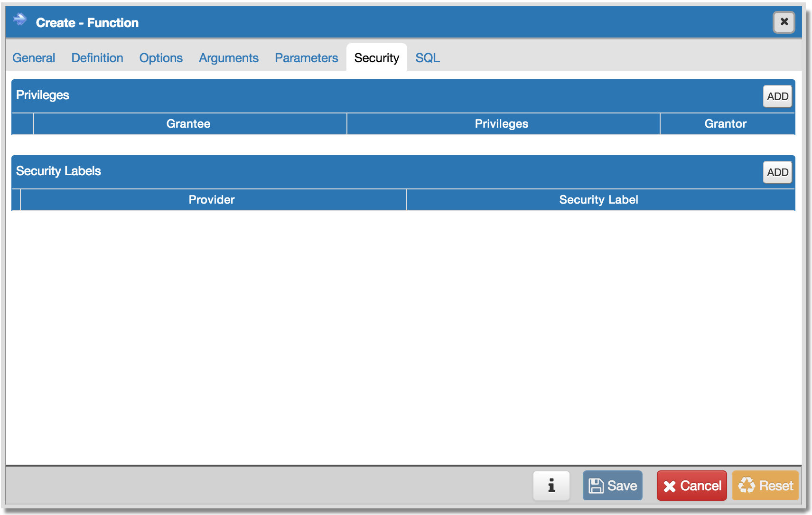
Task: Reset the form using the Reset button
Action: tap(765, 486)
